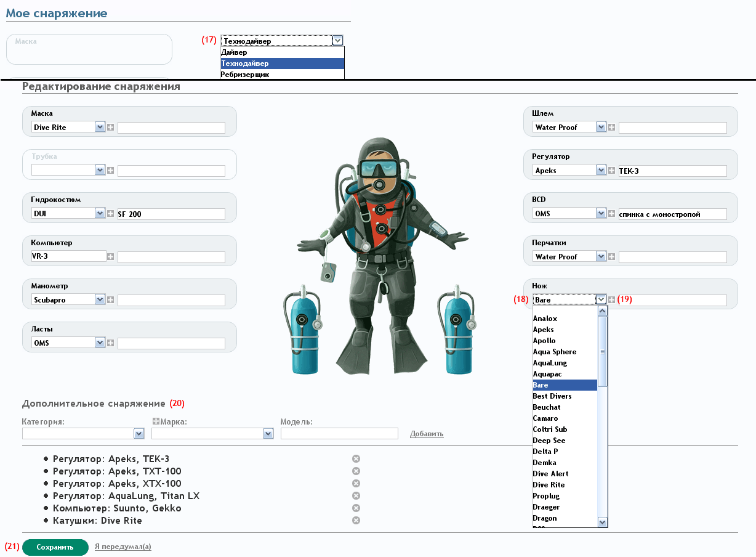
Task: Open the Категория dropdown
Action: click(83, 434)
